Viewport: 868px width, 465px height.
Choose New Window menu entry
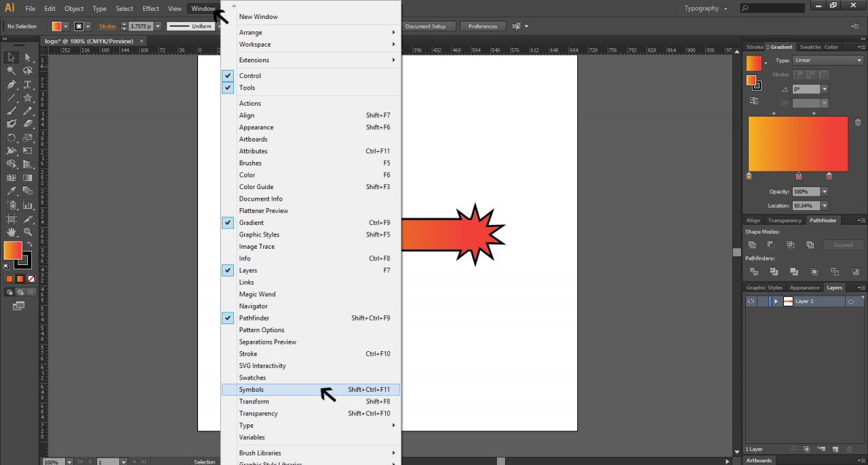click(x=311, y=16)
